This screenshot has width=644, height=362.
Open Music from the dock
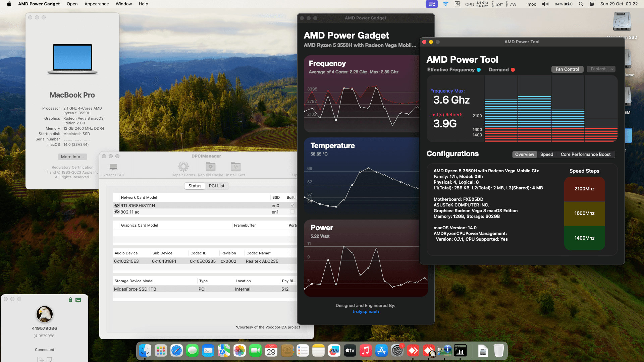tap(366, 351)
